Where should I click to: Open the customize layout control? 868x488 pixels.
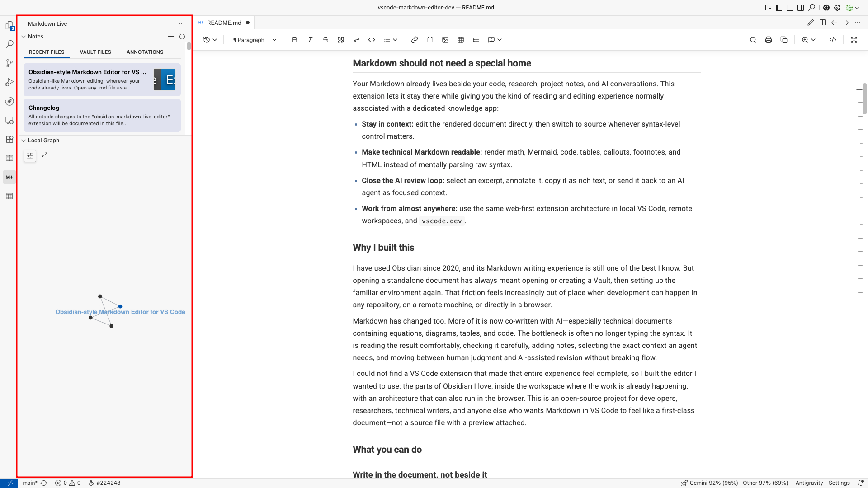pyautogui.click(x=768, y=8)
